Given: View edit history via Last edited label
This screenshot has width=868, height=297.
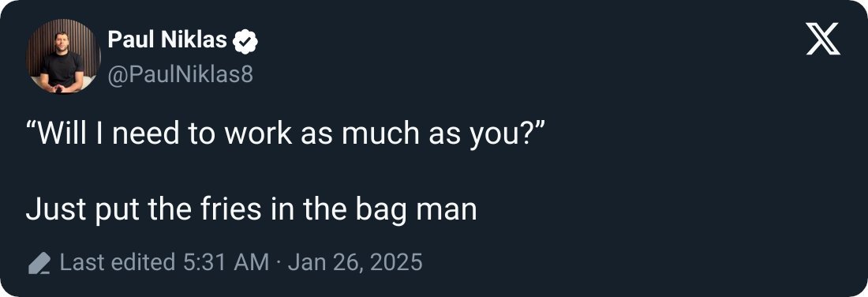Looking at the screenshot, I should [x=118, y=262].
